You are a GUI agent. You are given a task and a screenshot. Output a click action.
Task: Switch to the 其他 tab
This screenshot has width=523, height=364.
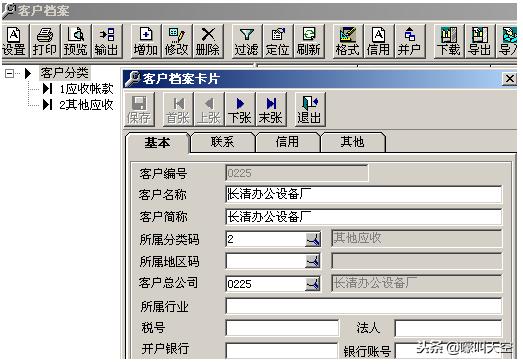pos(353,142)
